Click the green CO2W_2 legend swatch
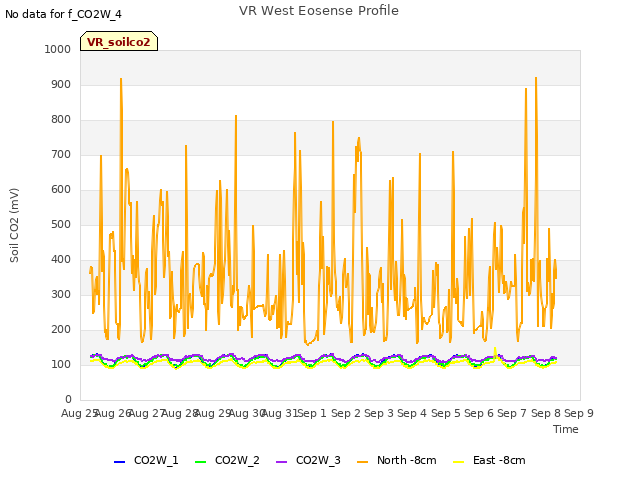 click(x=200, y=461)
